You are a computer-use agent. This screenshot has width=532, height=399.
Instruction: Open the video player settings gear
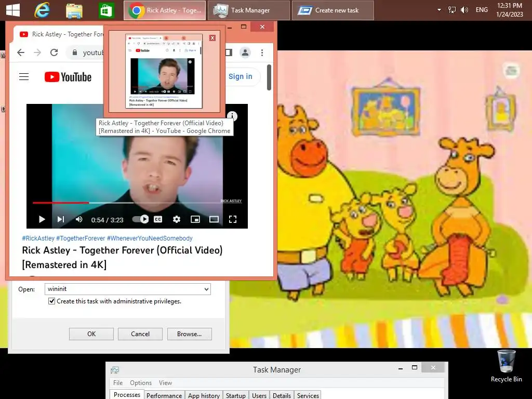point(177,219)
